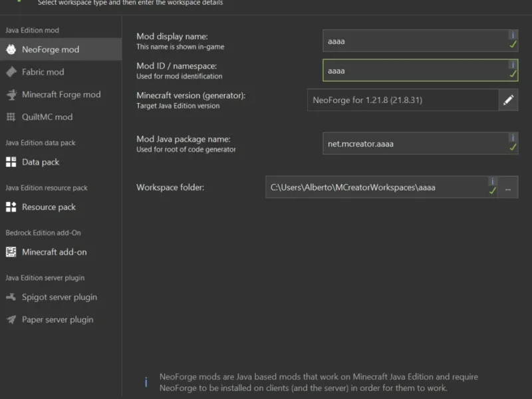532x399 pixels.
Task: Edit the Minecraft generator version with pencil
Action: tap(508, 100)
